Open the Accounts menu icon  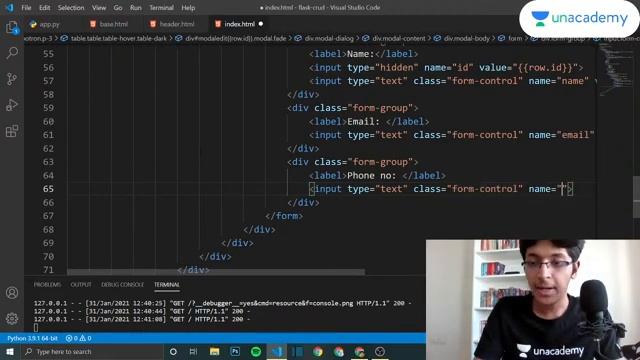click(12, 293)
